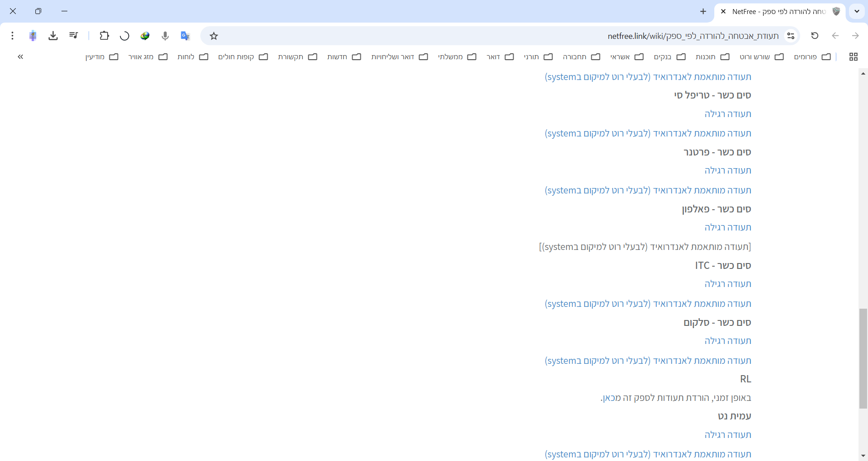868x461 pixels.
Task: Open the תוכנות bookmarks folder
Action: tap(712, 56)
